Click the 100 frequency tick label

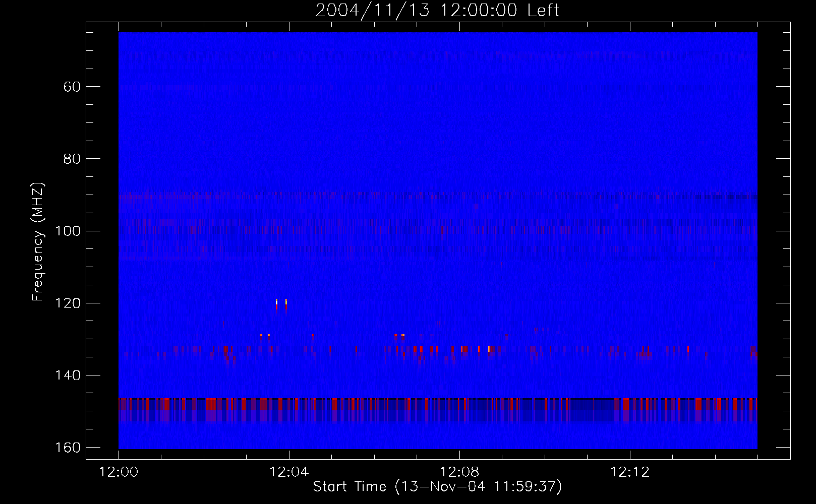(68, 231)
